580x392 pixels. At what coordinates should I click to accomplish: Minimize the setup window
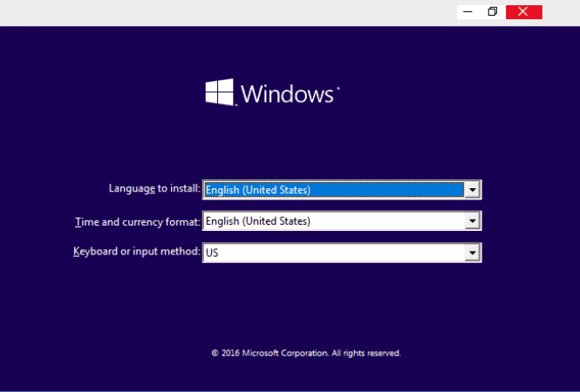(x=467, y=12)
